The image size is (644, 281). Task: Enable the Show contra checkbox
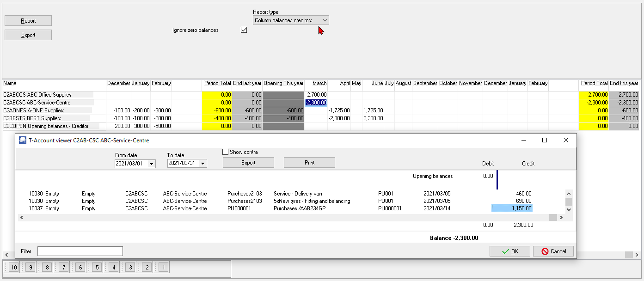(x=226, y=152)
